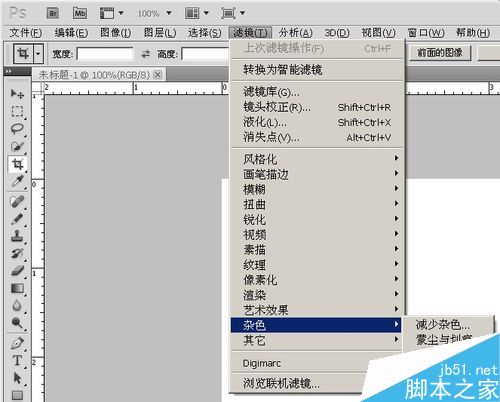The image size is (500, 402).
Task: Select the Clone Stamp tool
Action: pyautogui.click(x=17, y=236)
